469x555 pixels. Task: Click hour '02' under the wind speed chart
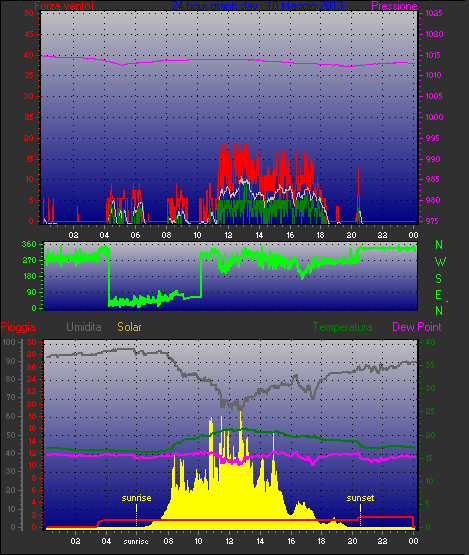[x=74, y=235]
